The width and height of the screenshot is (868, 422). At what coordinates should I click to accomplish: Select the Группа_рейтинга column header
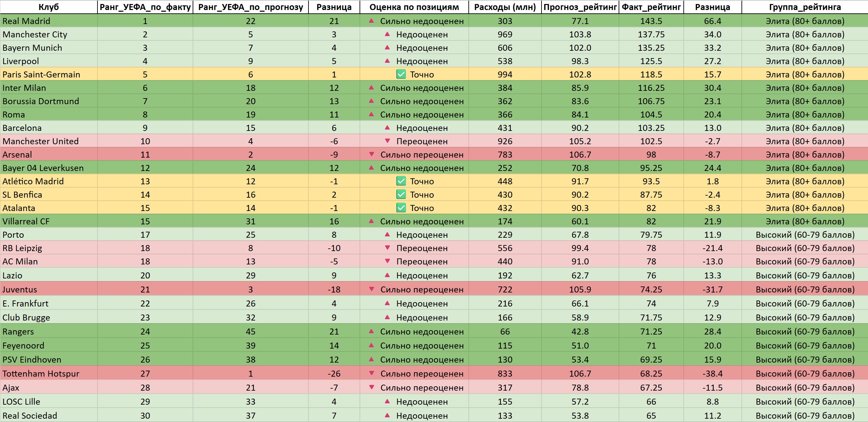pos(805,7)
